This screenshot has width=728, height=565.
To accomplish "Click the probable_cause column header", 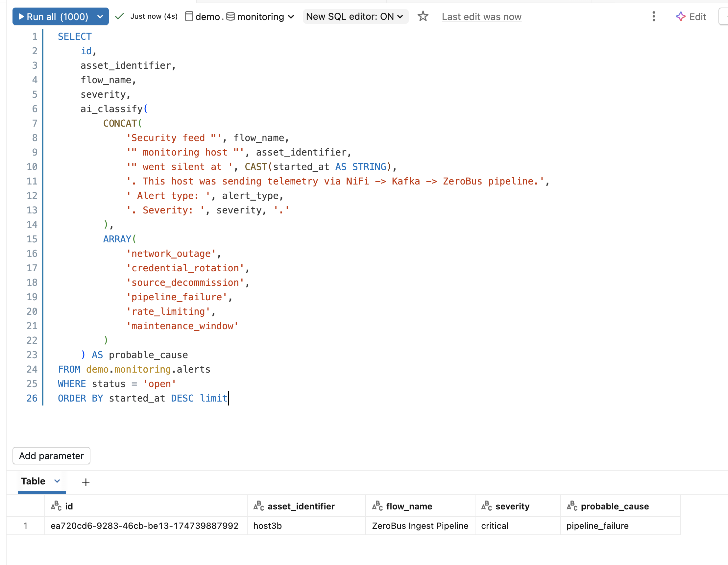I will (620, 506).
